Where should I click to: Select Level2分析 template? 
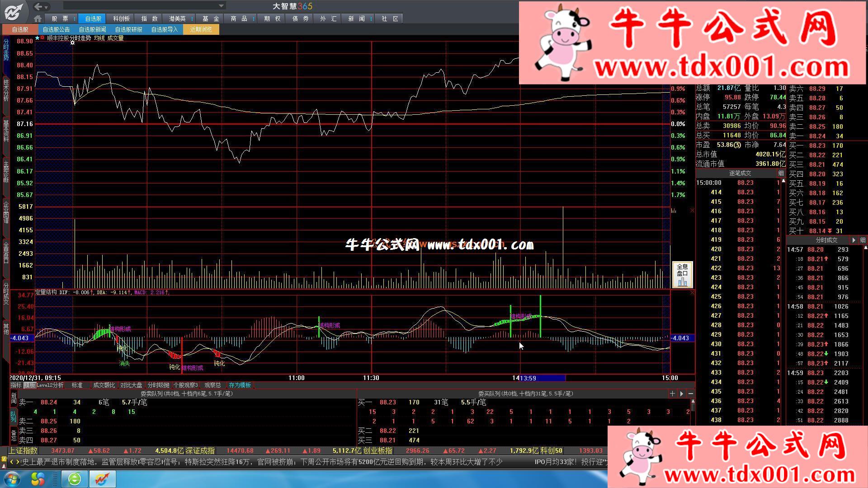[x=50, y=385]
